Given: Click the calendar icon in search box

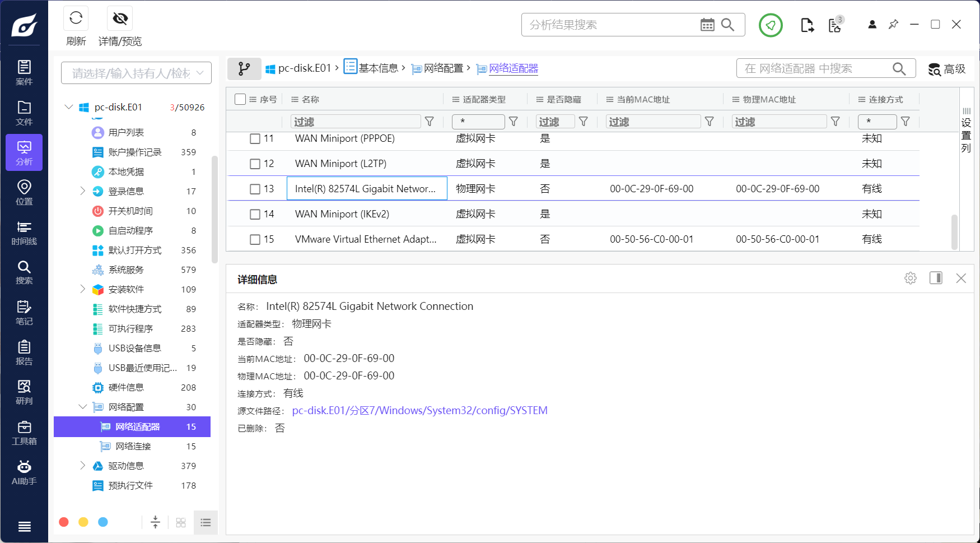Looking at the screenshot, I should tap(707, 25).
